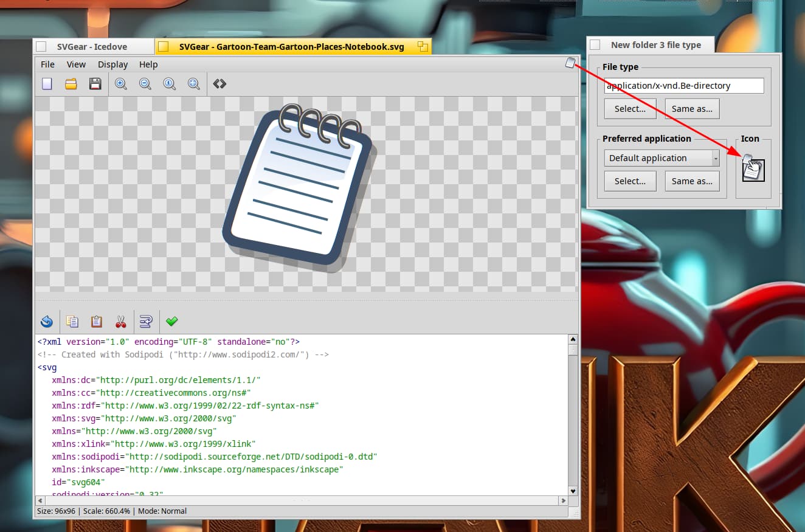Apply source changes with the green checkmark
Image resolution: width=805 pixels, height=532 pixels.
tap(171, 321)
